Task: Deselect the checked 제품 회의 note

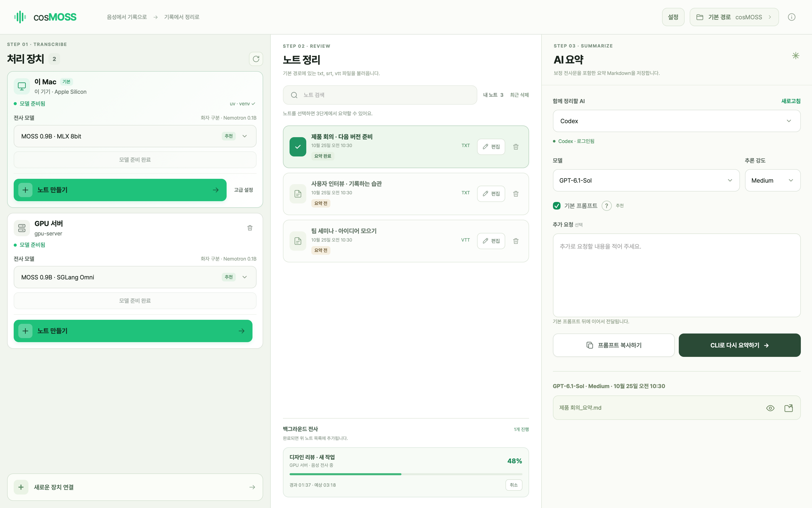Action: coord(298,147)
